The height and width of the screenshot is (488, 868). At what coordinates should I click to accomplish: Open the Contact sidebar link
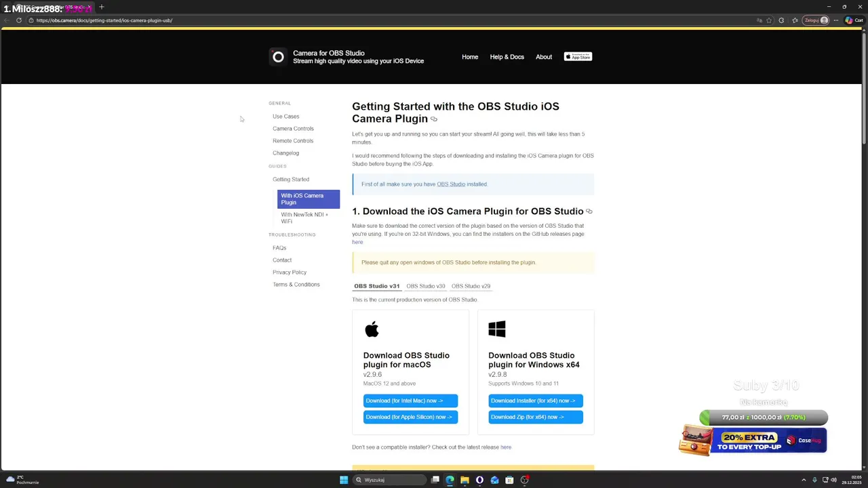pos(282,260)
